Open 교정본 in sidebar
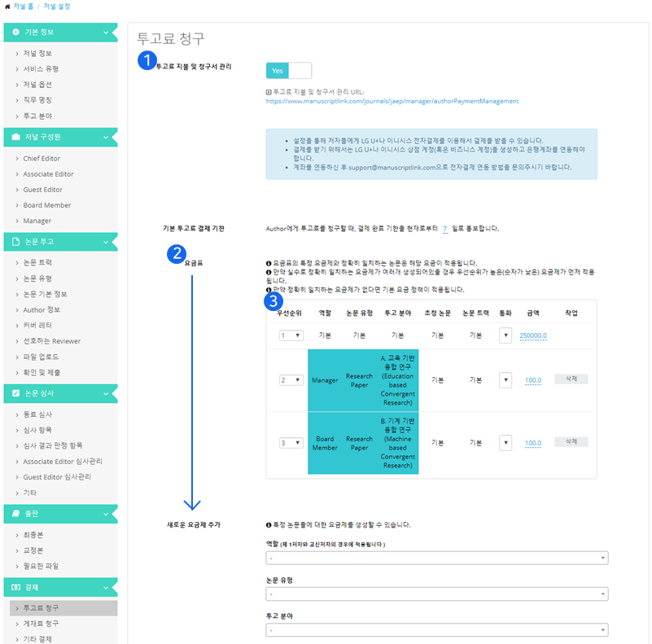This screenshot has width=652, height=644. (x=33, y=550)
